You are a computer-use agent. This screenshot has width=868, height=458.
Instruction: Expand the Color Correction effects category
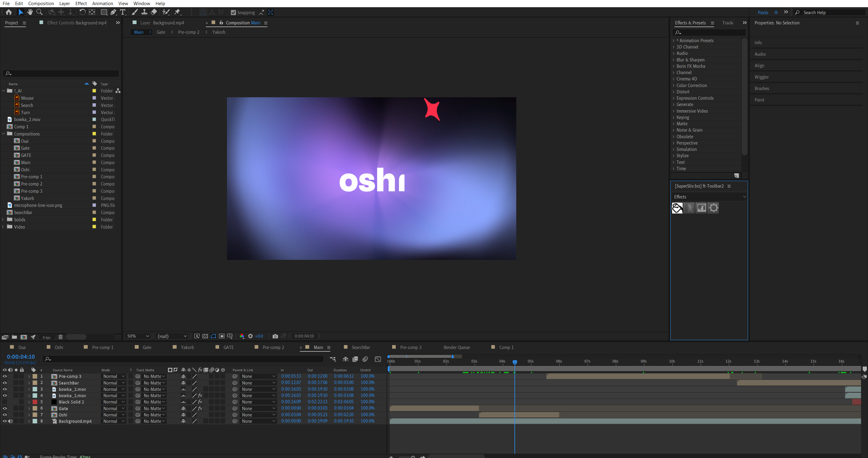[674, 86]
